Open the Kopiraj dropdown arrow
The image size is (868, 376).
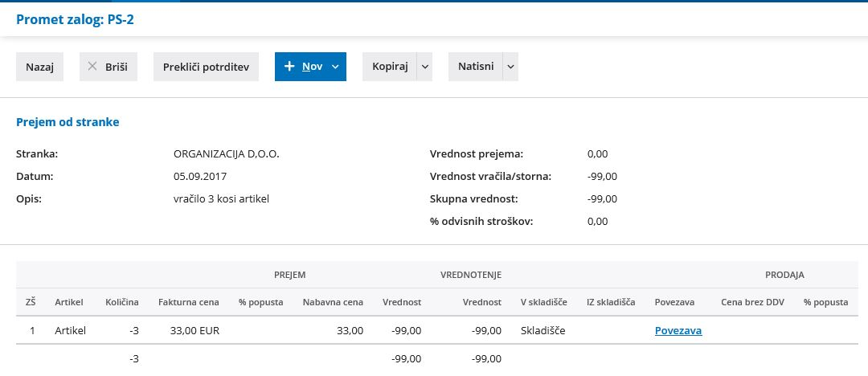424,67
